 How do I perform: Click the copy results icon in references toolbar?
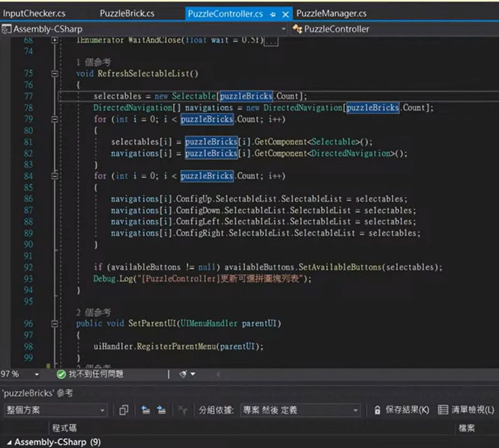[124, 410]
